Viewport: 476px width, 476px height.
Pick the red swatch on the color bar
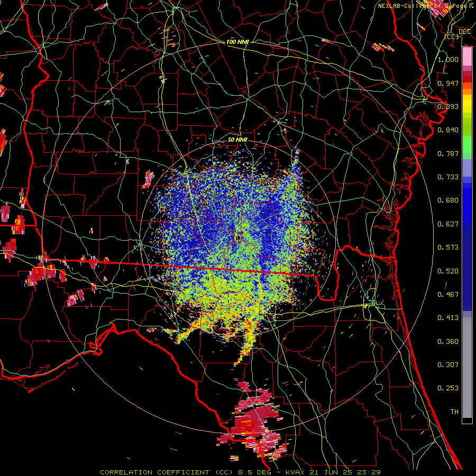(467, 79)
